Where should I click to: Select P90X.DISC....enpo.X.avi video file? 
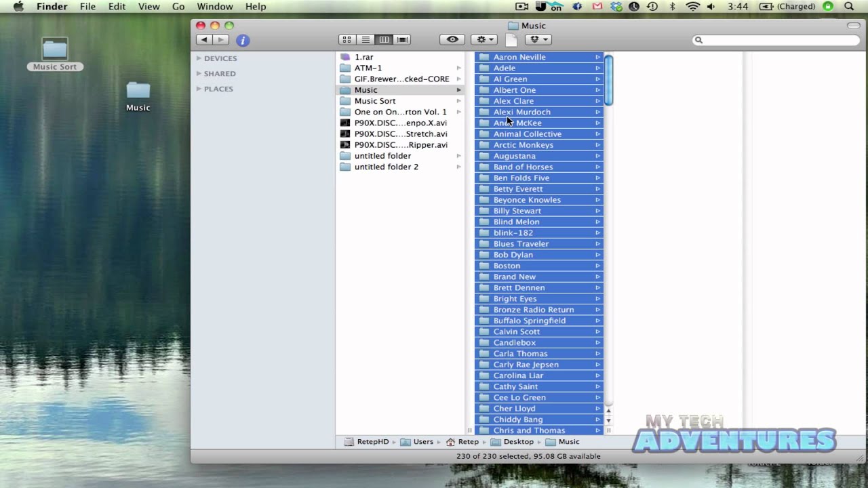(x=400, y=123)
